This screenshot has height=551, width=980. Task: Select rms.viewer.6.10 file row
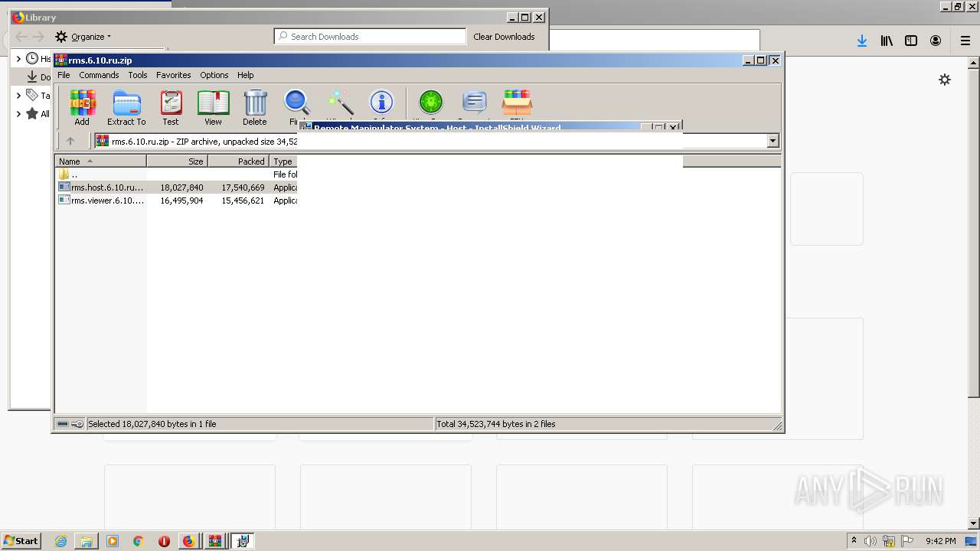tap(177, 201)
